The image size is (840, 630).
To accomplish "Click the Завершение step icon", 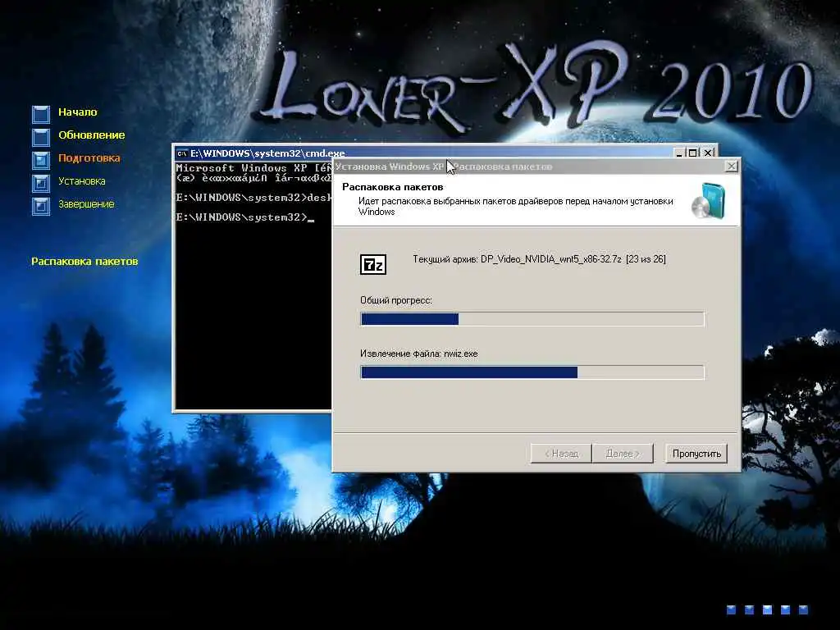I will click(41, 206).
